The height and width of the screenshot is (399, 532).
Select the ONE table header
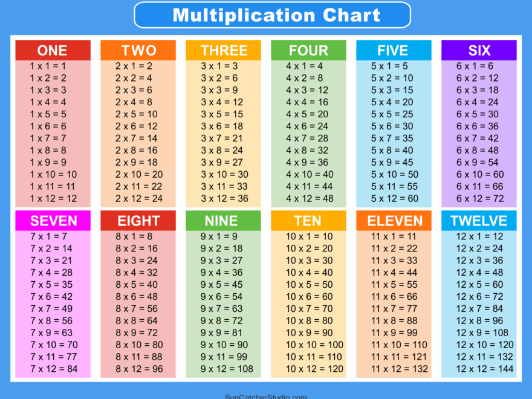53,50
